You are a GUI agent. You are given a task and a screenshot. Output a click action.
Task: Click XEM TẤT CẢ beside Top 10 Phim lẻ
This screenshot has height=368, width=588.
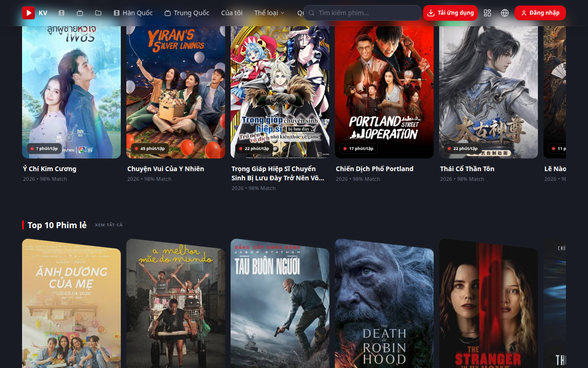[109, 225]
